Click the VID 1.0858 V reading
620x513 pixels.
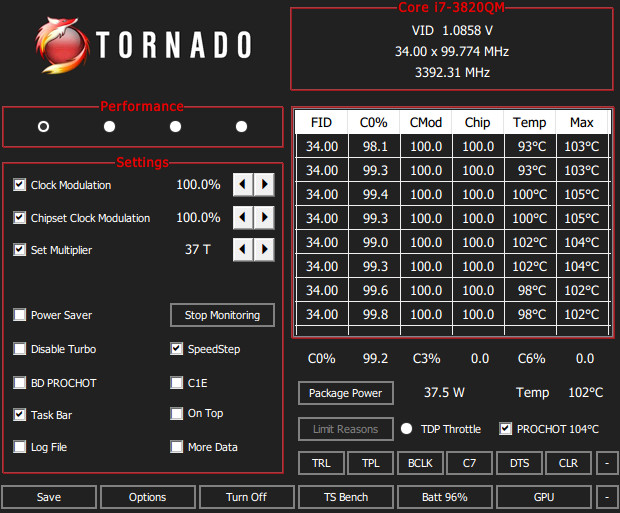coord(452,30)
